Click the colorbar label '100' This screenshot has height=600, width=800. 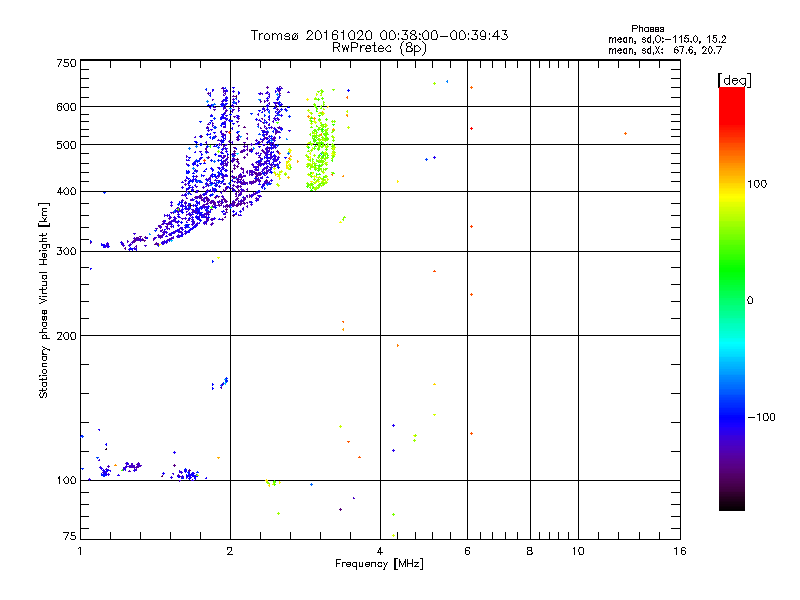(x=757, y=184)
